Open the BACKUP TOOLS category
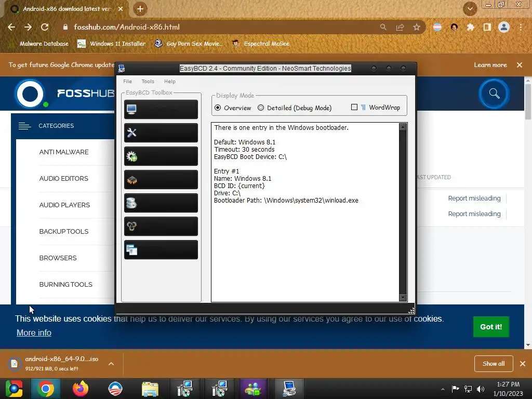532x399 pixels. click(x=64, y=231)
